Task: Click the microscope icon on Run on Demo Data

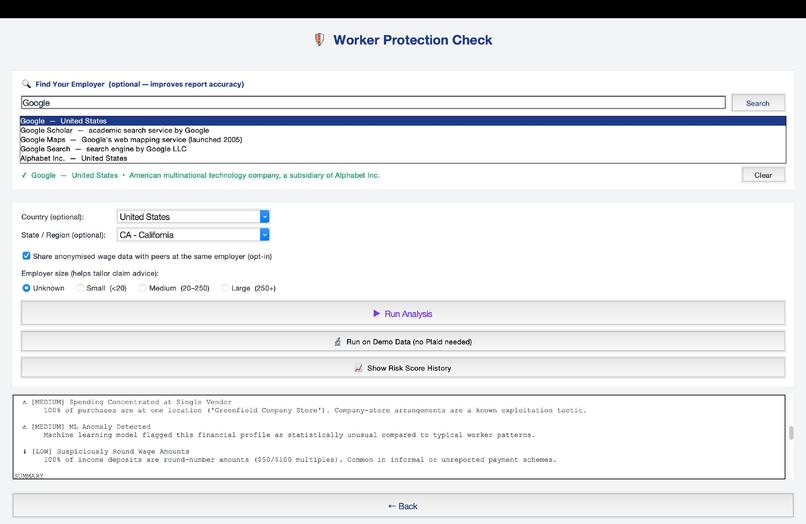Action: click(338, 341)
